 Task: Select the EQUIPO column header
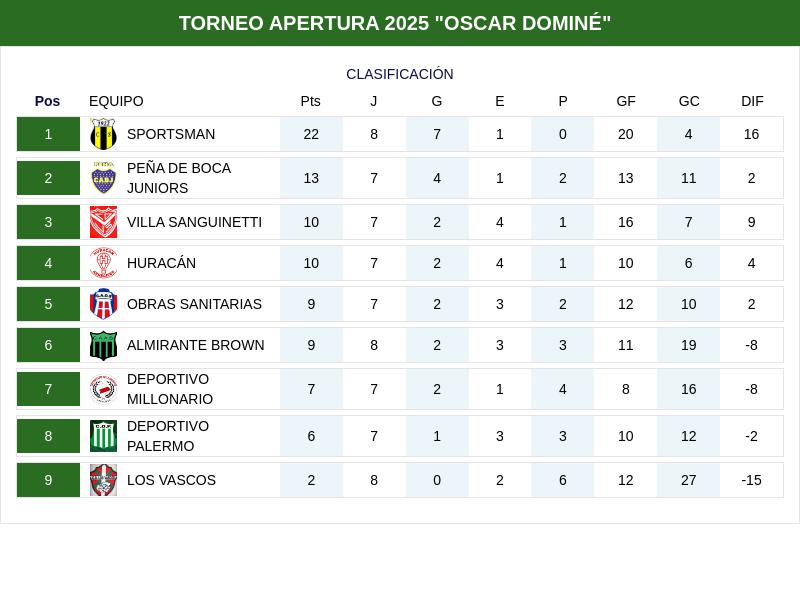pyautogui.click(x=116, y=101)
